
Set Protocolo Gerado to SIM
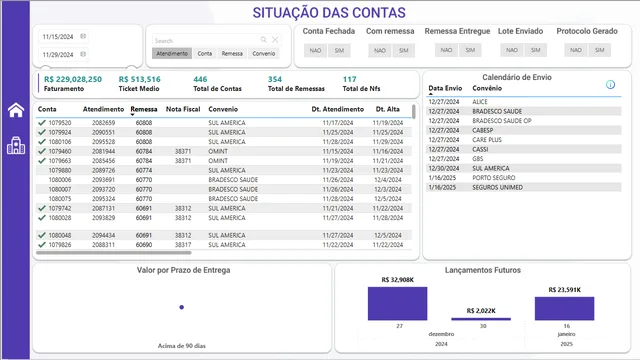(x=600, y=50)
